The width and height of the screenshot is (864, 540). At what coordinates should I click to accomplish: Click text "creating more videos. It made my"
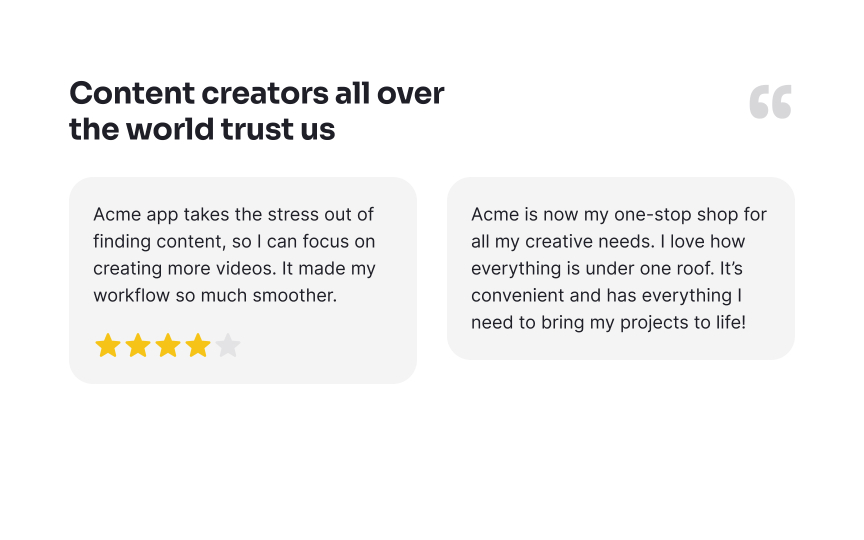(234, 268)
